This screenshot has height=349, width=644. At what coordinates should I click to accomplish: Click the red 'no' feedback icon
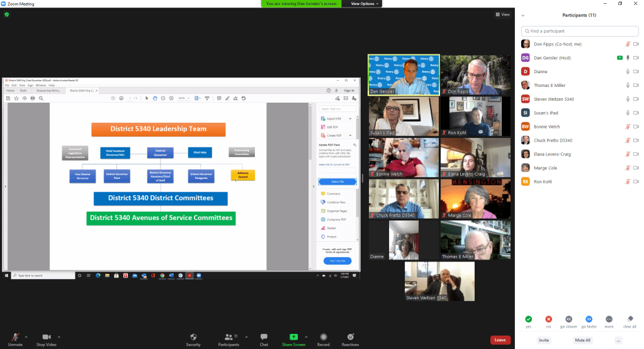click(548, 319)
